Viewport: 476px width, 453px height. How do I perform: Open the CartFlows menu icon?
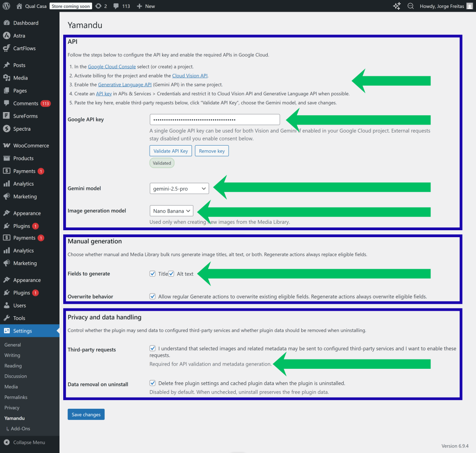[7, 48]
